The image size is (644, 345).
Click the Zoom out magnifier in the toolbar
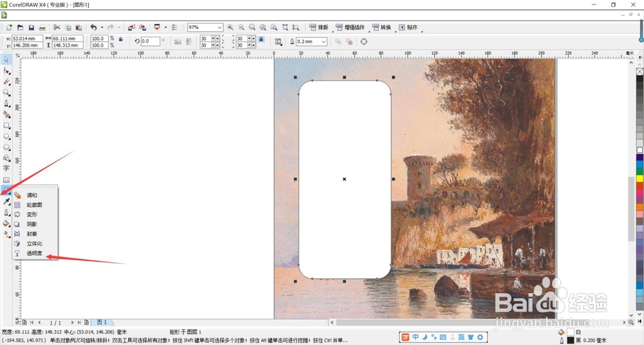pos(241,28)
